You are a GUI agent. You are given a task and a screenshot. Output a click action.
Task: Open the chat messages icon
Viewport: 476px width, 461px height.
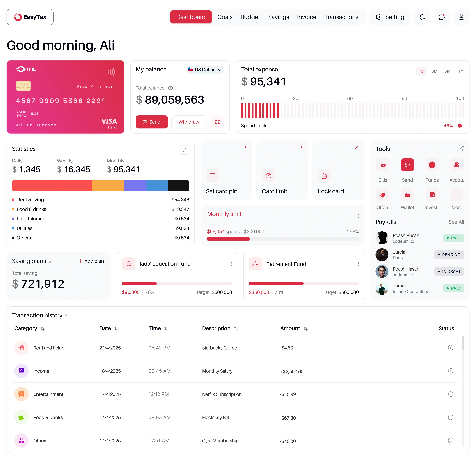click(x=442, y=17)
